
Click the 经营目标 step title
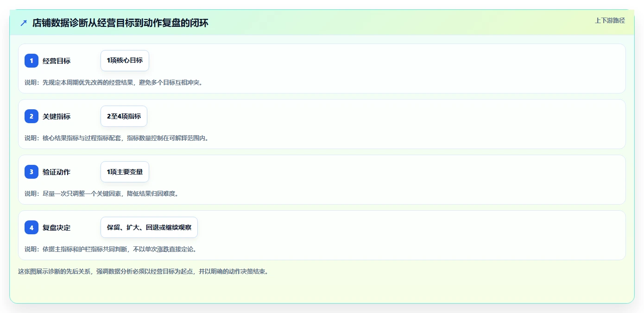click(57, 61)
